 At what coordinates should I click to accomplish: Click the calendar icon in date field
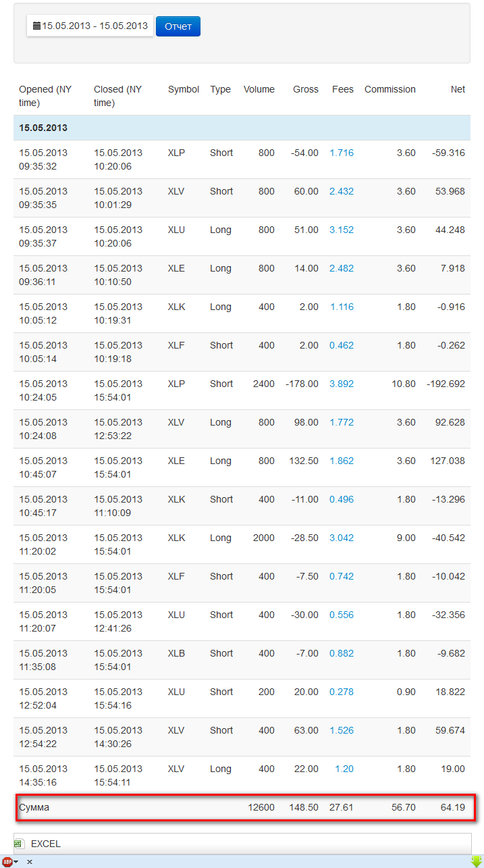pos(36,26)
